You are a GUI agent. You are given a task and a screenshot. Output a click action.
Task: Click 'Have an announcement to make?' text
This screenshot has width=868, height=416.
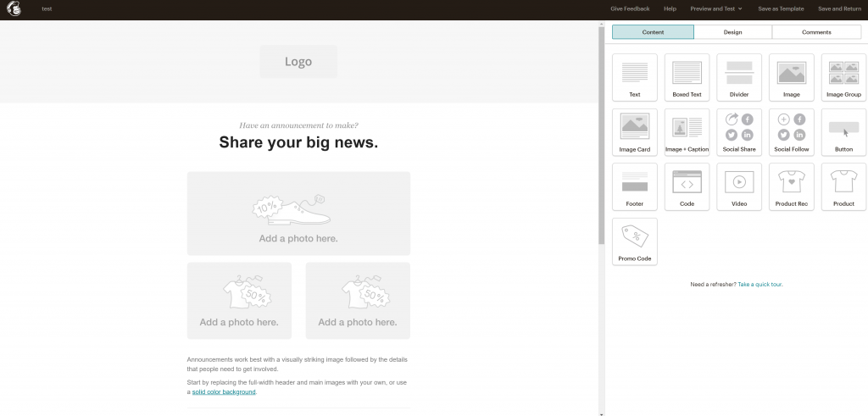click(x=298, y=125)
